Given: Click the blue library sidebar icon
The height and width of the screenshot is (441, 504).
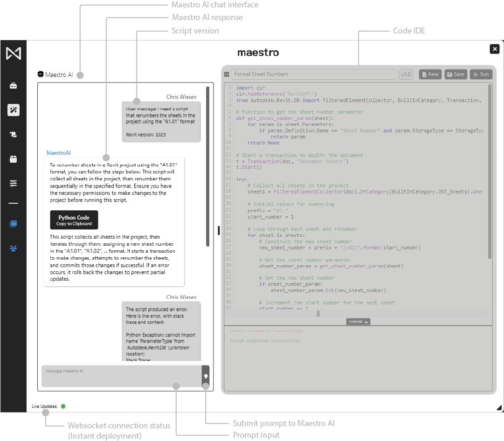Looking at the screenshot, I should click(14, 224).
